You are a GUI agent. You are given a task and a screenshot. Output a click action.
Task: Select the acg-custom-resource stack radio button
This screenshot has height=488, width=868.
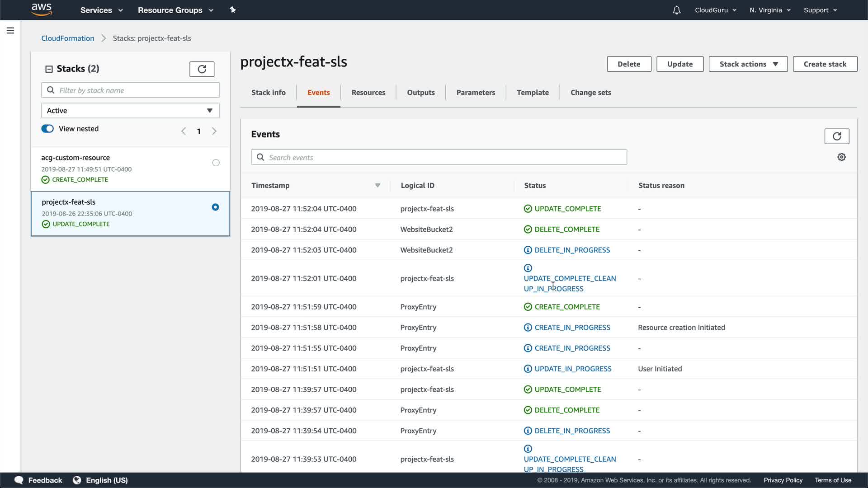click(x=216, y=163)
